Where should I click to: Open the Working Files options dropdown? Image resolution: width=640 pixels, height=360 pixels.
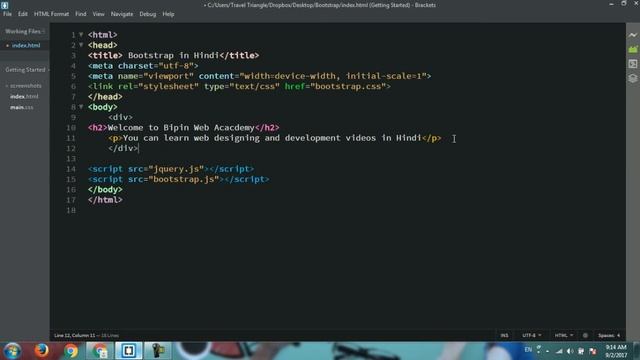[43, 31]
